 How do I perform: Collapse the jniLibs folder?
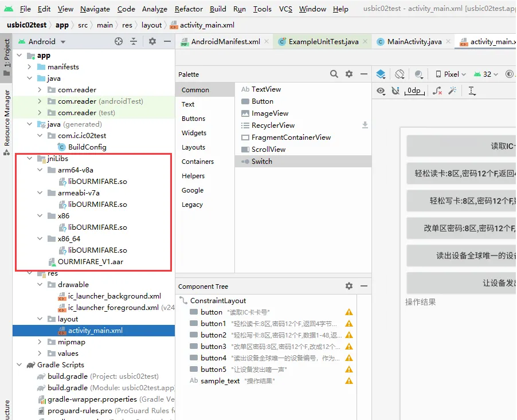[29, 159]
